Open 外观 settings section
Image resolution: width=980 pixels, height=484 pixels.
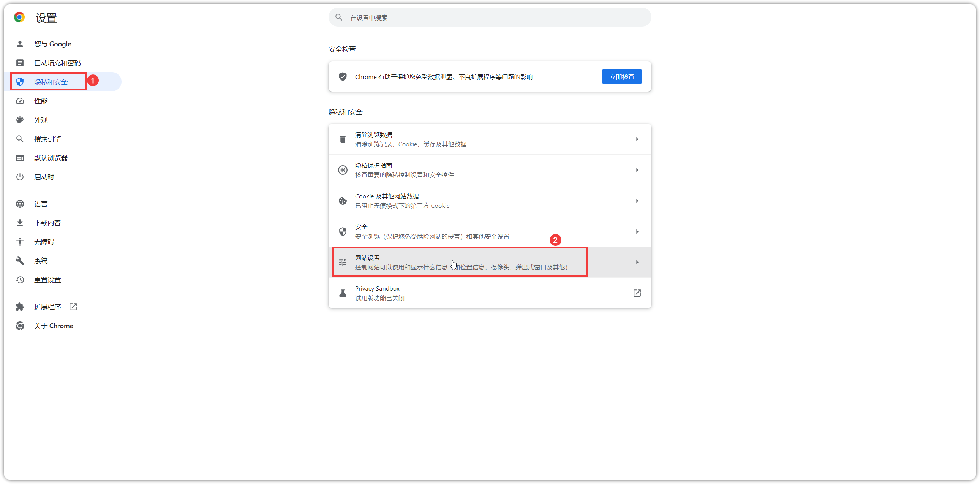coord(63,120)
